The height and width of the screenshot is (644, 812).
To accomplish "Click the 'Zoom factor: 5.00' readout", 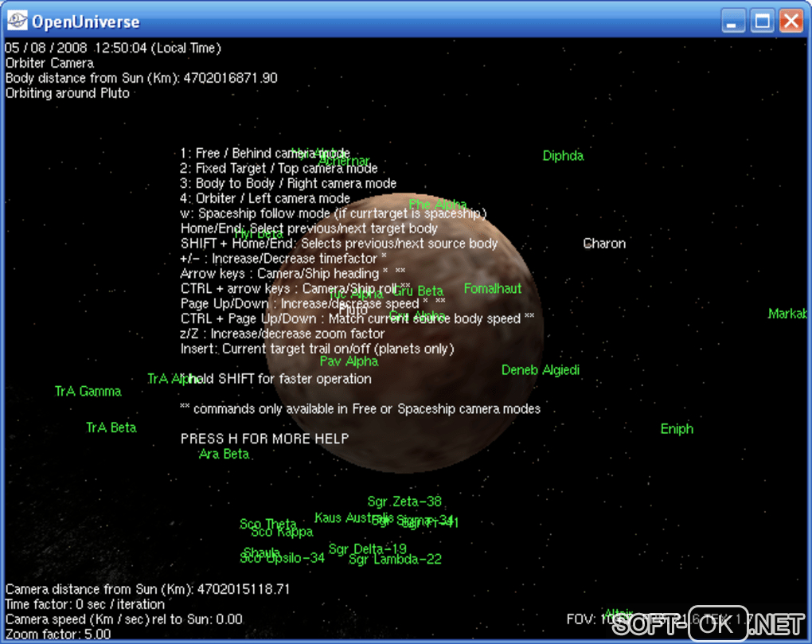I will (58, 634).
